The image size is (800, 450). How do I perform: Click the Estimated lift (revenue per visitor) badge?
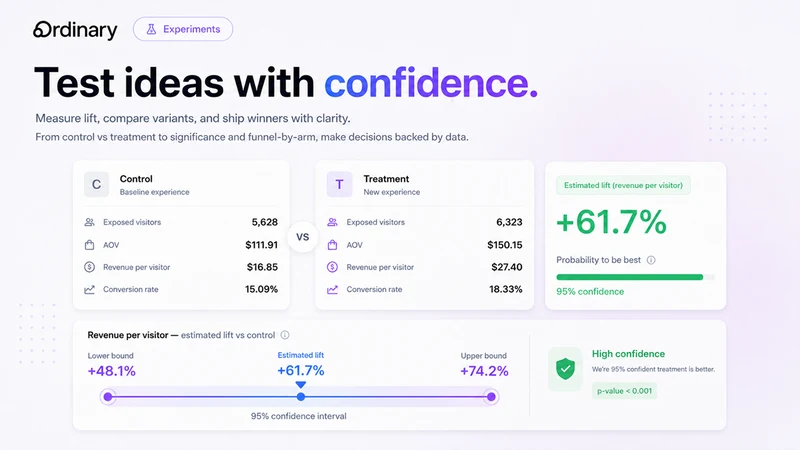coord(623,185)
